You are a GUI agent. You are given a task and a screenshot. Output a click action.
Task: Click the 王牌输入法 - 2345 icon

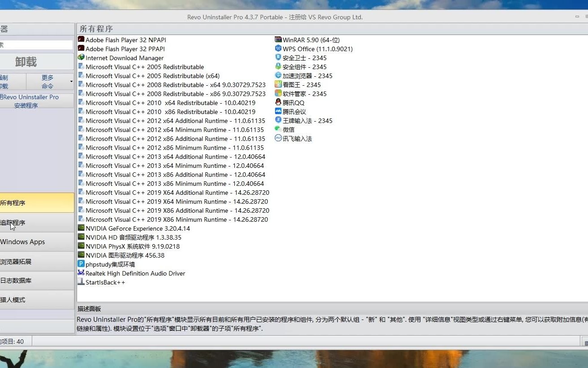click(278, 120)
